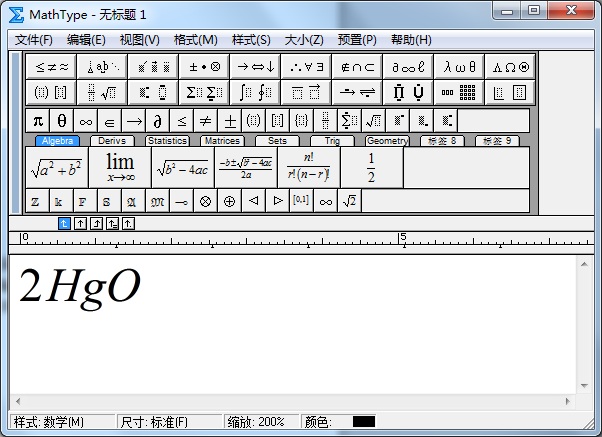Switch to the Statistics tab
This screenshot has height=437, width=602.
[167, 141]
